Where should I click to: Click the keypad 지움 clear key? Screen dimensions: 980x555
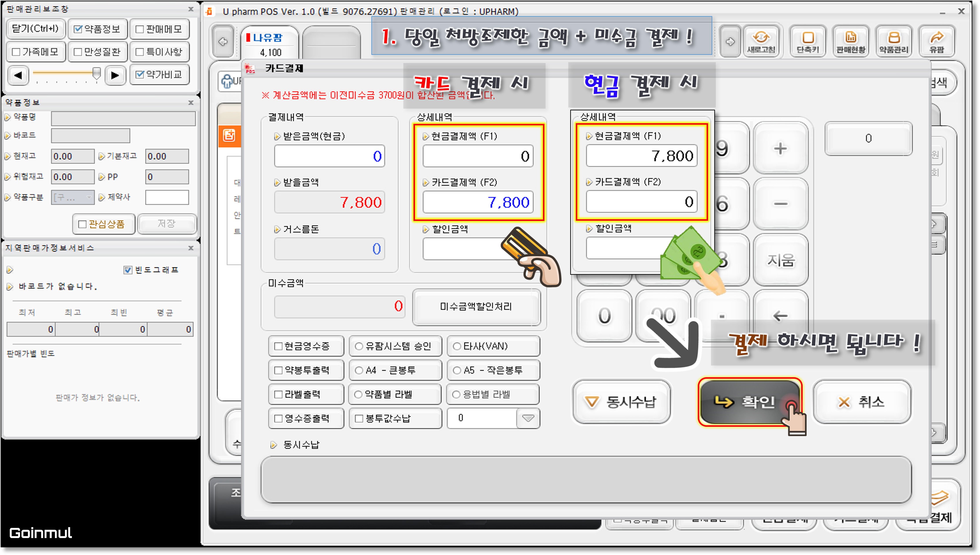pyautogui.click(x=780, y=260)
